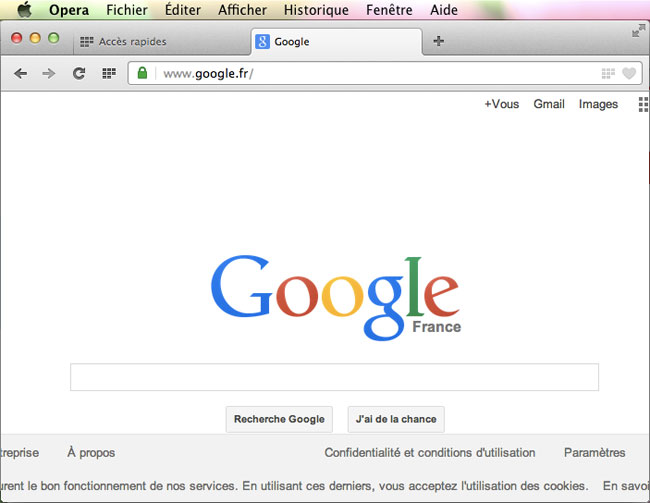Click the red close window button
This screenshot has height=503, width=650.
point(17,38)
